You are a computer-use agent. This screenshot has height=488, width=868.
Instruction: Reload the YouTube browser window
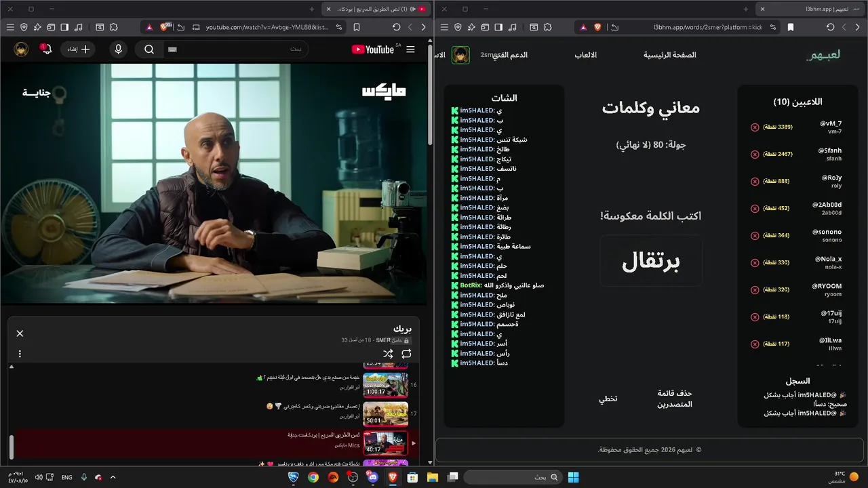pos(397,27)
